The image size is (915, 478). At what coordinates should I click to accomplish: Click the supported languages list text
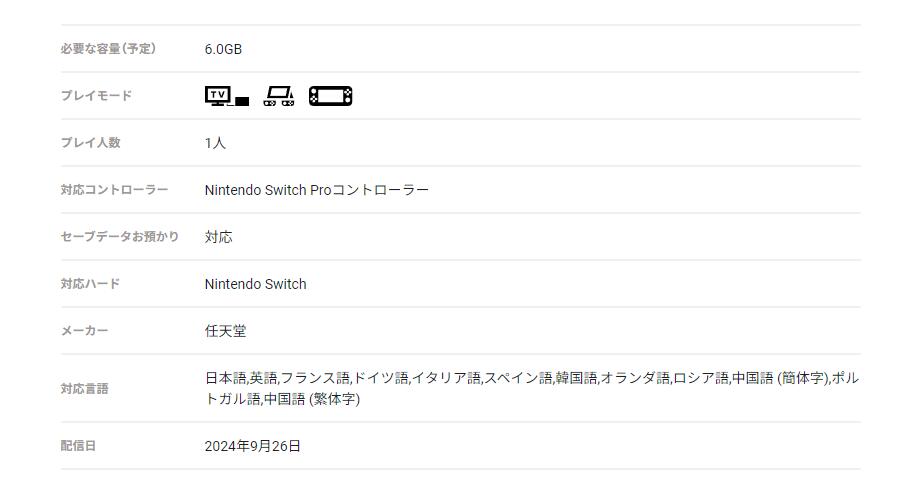[530, 379]
